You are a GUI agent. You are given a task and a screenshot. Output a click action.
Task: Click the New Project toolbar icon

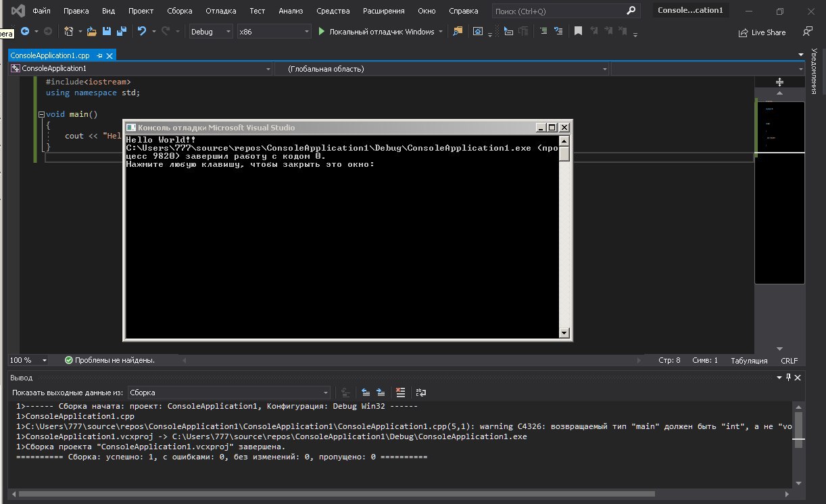(x=69, y=31)
